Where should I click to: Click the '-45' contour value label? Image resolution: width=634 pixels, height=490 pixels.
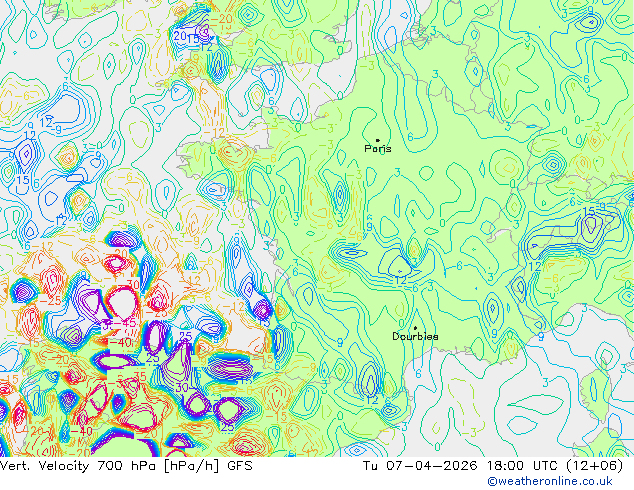pos(124,323)
